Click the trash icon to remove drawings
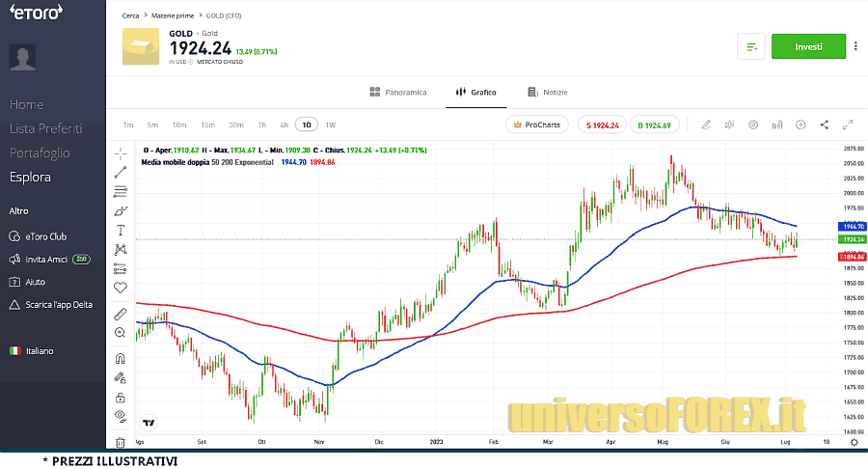 pyautogui.click(x=121, y=442)
